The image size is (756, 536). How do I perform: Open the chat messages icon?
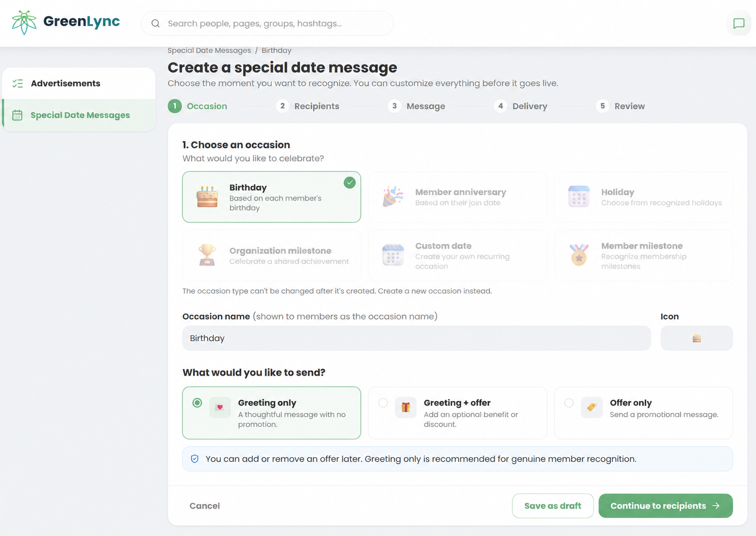pyautogui.click(x=739, y=23)
